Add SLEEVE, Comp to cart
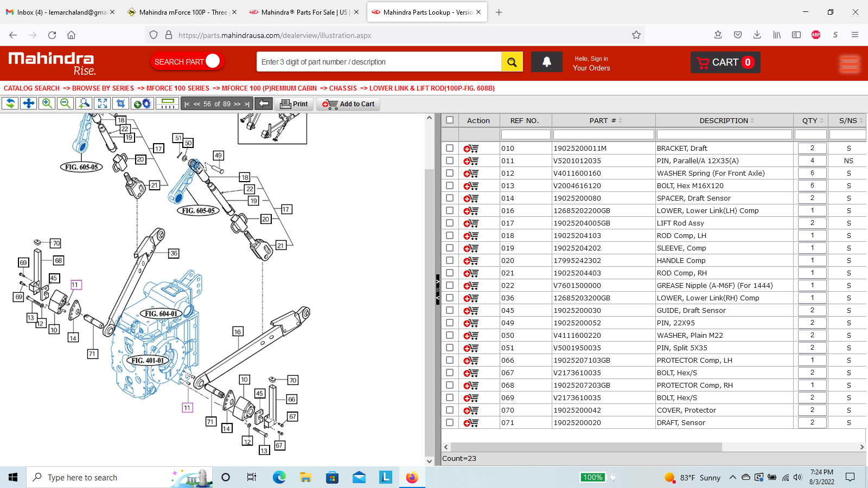This screenshot has width=868, height=488. click(471, 248)
